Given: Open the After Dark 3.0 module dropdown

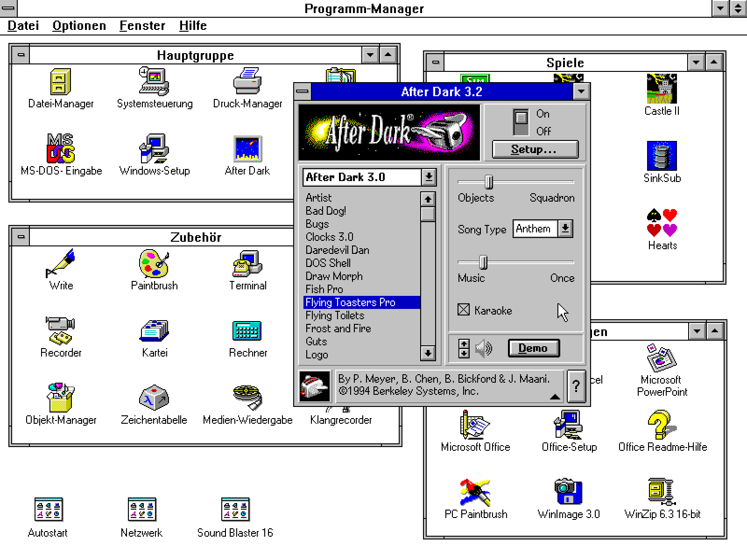Looking at the screenshot, I should click(x=429, y=177).
